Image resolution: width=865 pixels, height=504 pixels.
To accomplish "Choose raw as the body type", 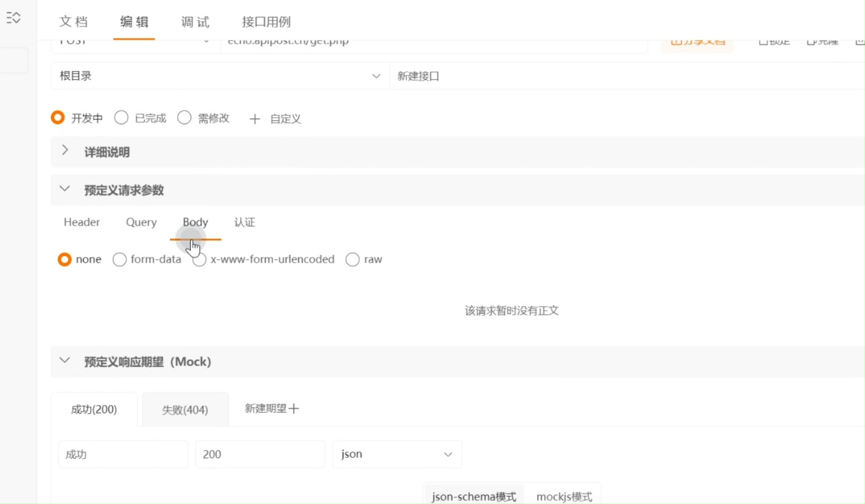I will [x=353, y=259].
